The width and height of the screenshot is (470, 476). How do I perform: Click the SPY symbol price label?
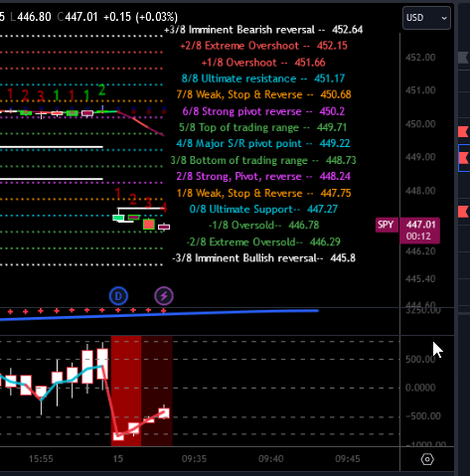pyautogui.click(x=387, y=225)
